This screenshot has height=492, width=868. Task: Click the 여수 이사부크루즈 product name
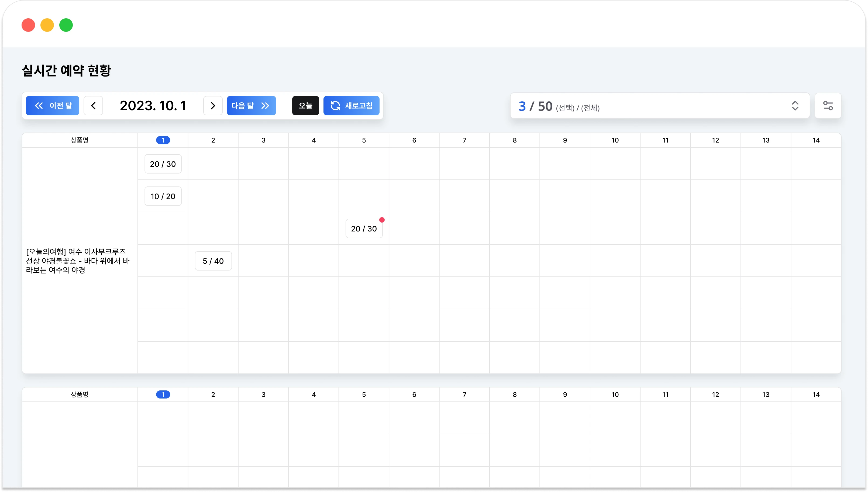(78, 261)
